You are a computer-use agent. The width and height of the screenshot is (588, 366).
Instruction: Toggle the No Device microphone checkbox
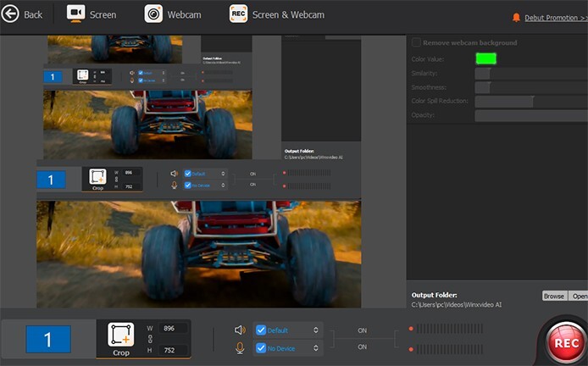(261, 347)
